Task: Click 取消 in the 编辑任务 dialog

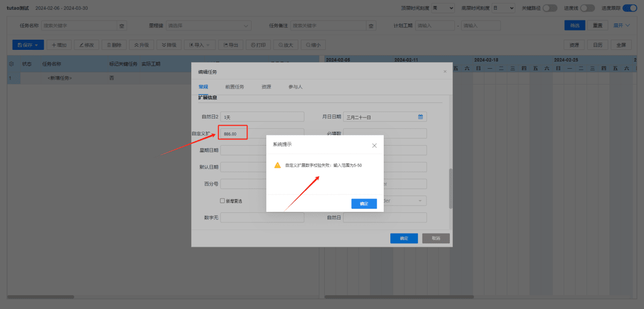Action: click(436, 238)
